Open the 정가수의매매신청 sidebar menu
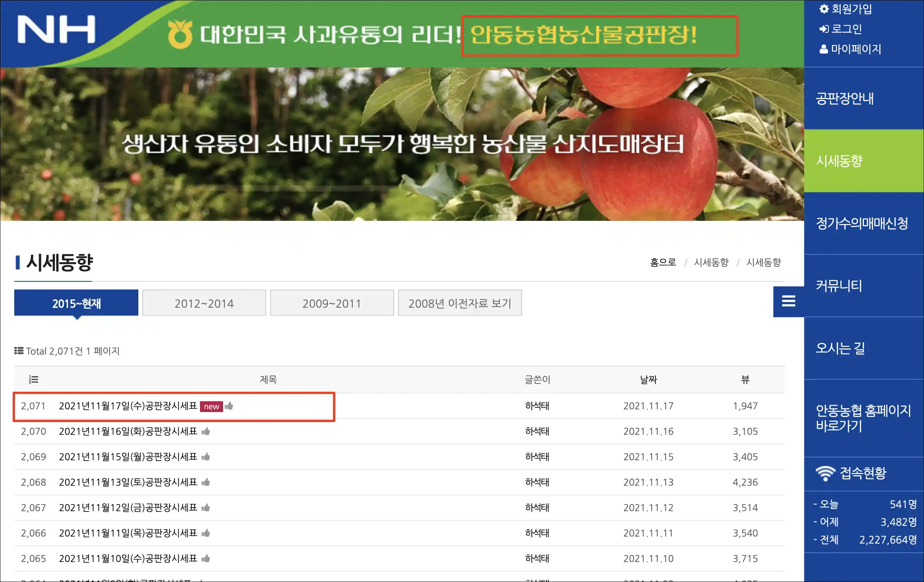The image size is (924, 582). (x=862, y=224)
